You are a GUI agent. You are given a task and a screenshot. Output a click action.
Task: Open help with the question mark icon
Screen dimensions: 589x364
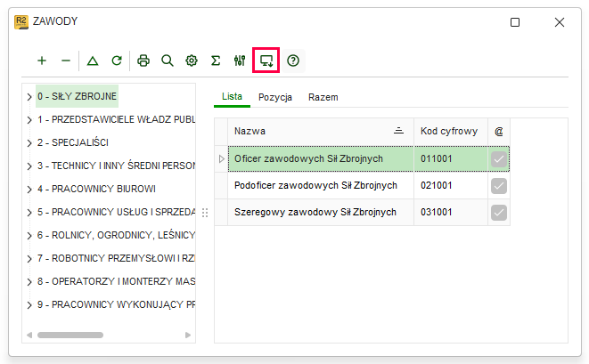tap(293, 61)
